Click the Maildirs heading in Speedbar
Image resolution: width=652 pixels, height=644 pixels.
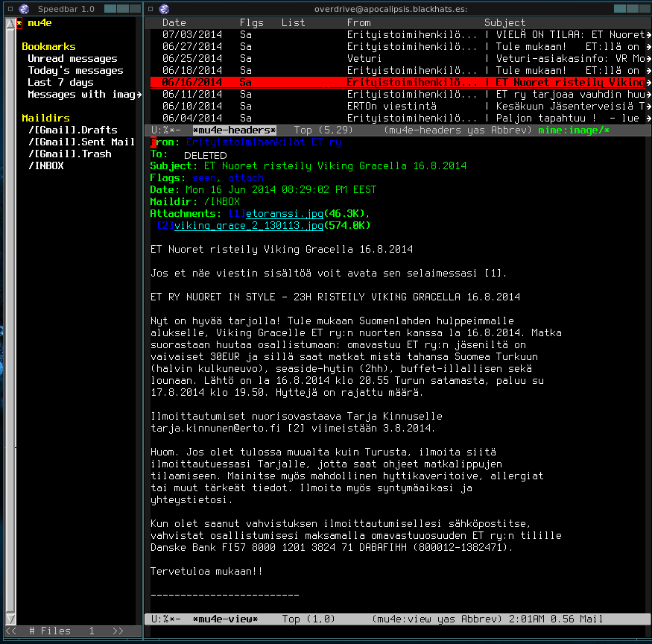click(x=45, y=119)
